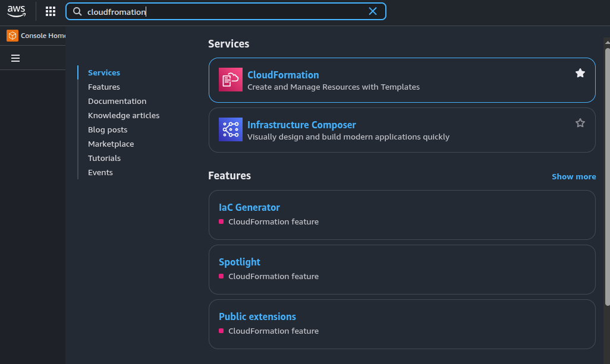
Task: Click the search magnifier icon
Action: pyautogui.click(x=77, y=11)
